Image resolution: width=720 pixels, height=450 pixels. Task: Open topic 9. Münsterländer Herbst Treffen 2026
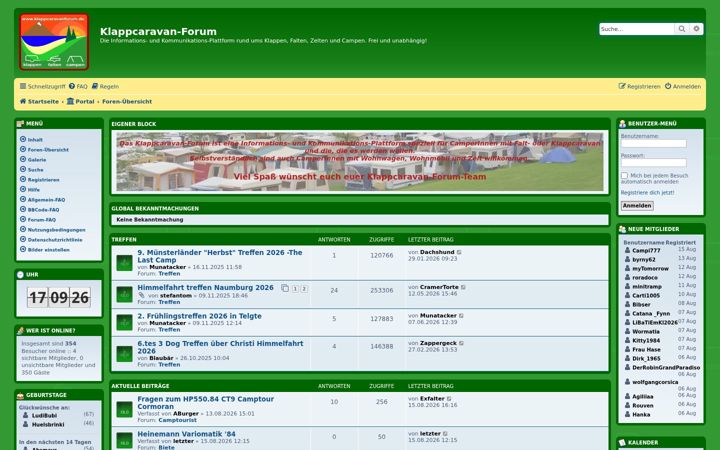point(220,256)
